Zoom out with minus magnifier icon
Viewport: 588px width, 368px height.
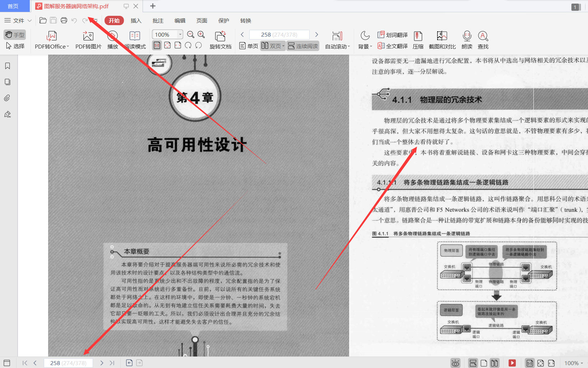(191, 34)
